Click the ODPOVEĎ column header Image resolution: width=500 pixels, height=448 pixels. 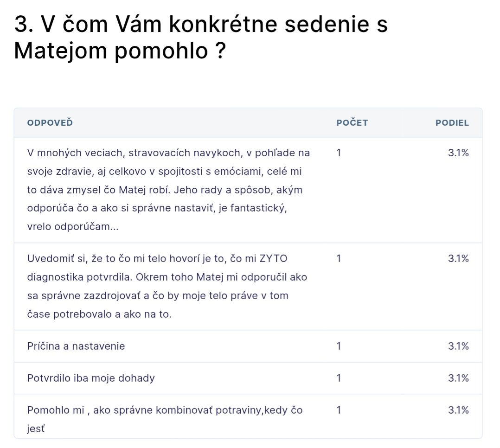click(x=50, y=123)
